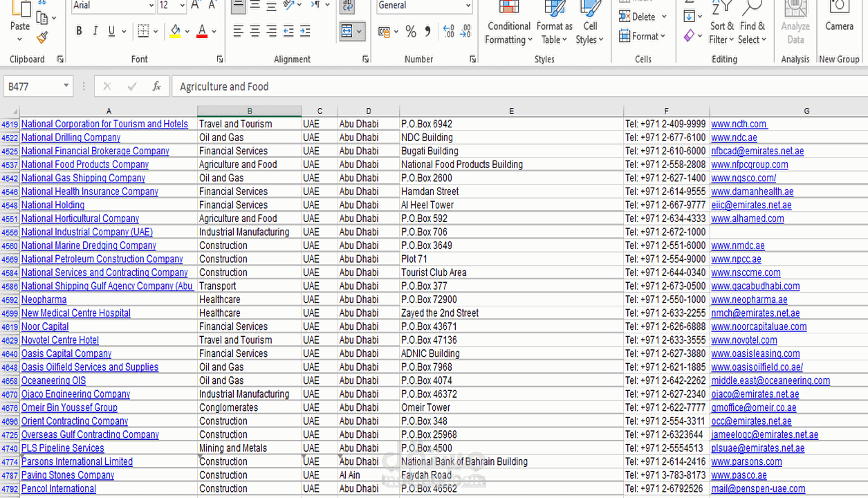
Task: Click Mining and Metals cell
Action: tap(250, 448)
